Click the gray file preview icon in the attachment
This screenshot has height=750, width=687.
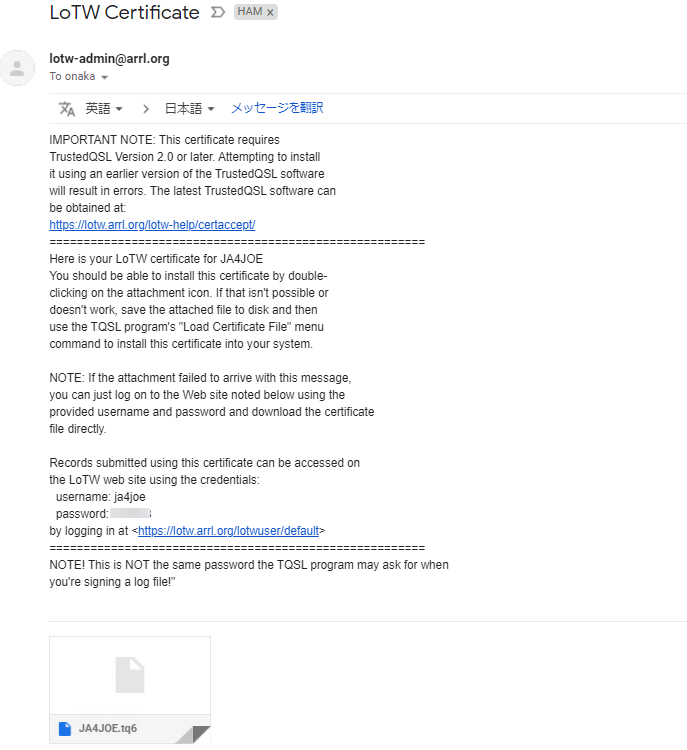(130, 675)
